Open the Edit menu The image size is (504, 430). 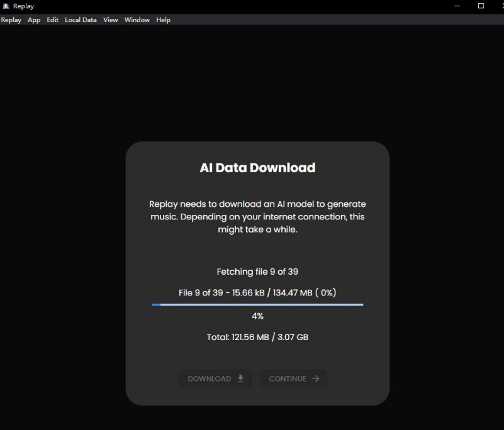coord(52,20)
